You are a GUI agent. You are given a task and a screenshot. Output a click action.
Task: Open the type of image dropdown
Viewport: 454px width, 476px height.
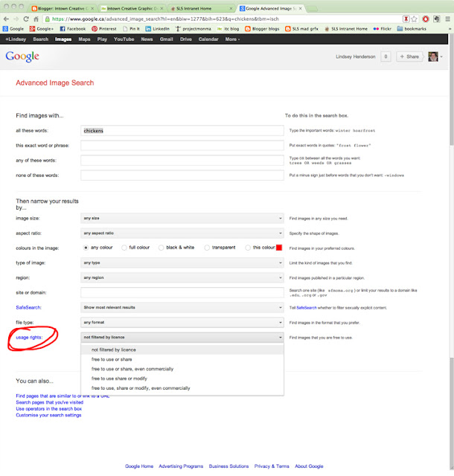click(182, 263)
